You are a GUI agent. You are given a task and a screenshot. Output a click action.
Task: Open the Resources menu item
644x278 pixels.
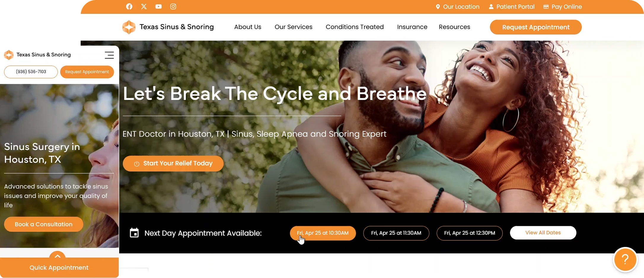[454, 27]
